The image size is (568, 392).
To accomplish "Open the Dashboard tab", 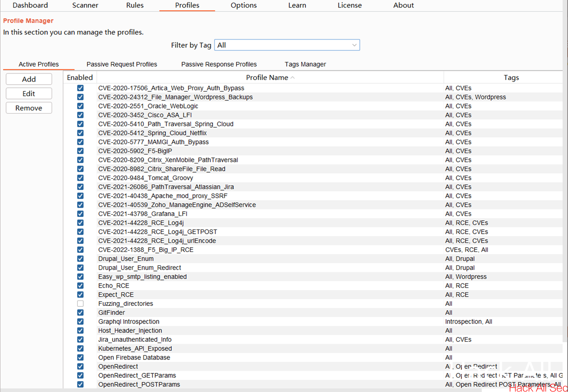I will click(x=30, y=5).
